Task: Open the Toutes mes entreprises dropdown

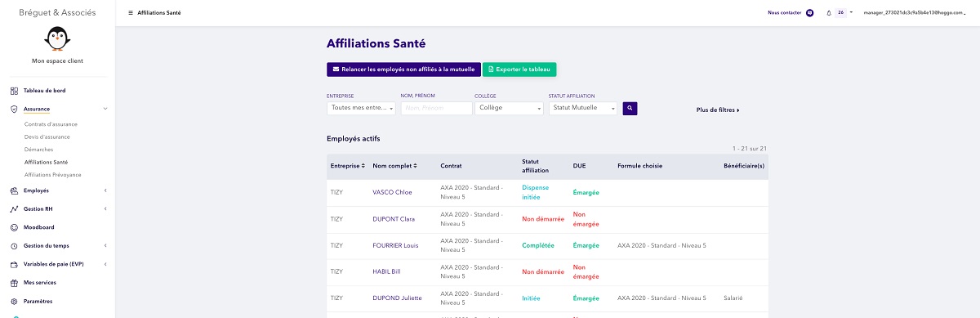Action: 361,108
